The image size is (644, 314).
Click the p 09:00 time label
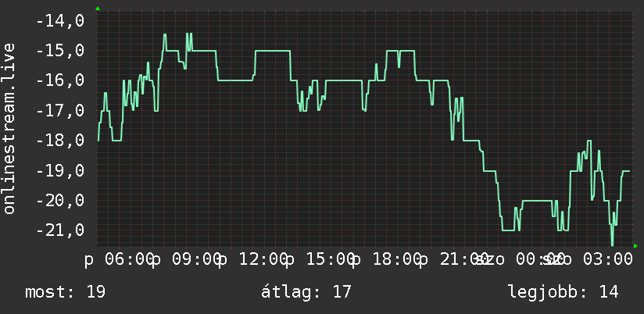[x=186, y=260]
